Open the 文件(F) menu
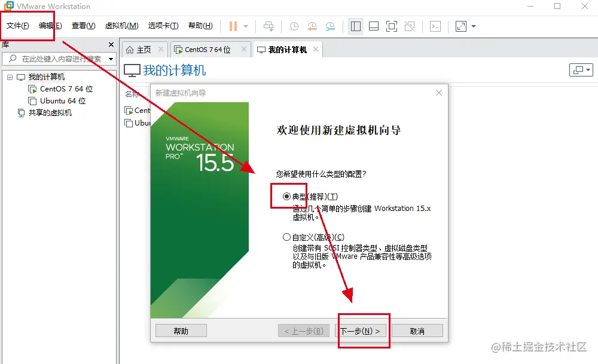Screen dimensions: 598x364 [17, 26]
